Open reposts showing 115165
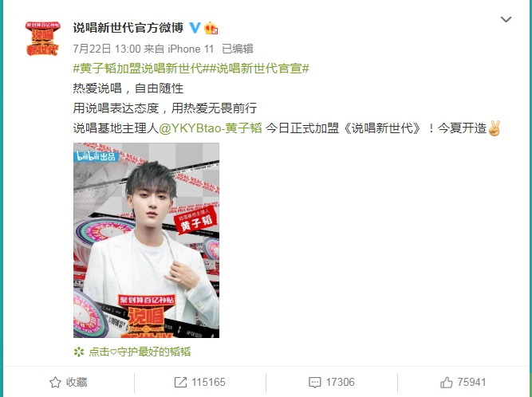 pos(200,383)
